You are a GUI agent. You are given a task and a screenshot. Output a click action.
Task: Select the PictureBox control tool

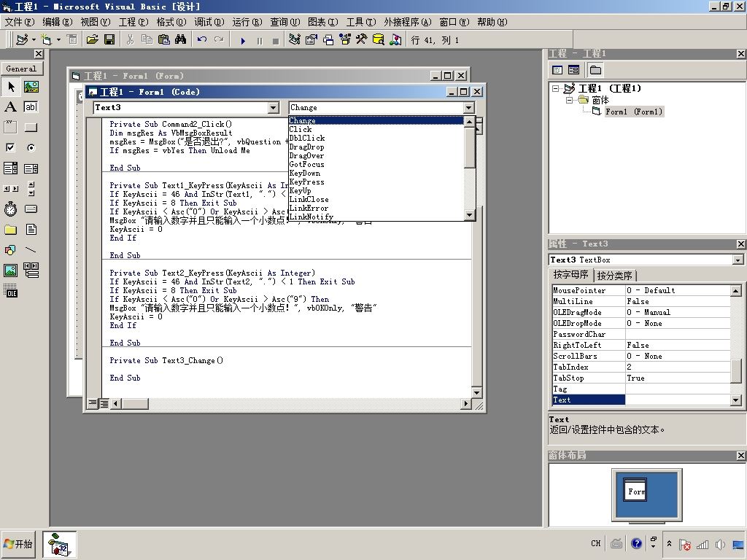point(31,87)
